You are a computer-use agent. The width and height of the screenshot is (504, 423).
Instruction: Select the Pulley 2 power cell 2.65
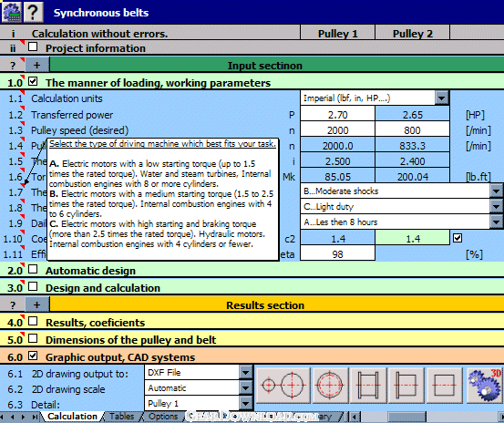[x=412, y=115]
